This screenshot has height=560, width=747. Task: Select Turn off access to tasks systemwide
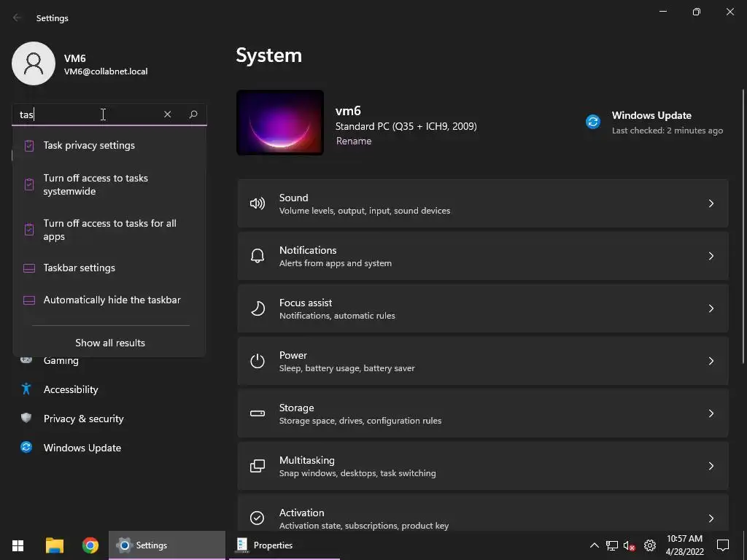109,184
